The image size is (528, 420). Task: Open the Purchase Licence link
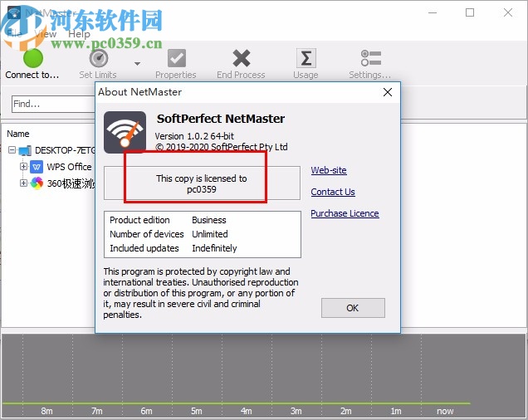click(x=345, y=213)
